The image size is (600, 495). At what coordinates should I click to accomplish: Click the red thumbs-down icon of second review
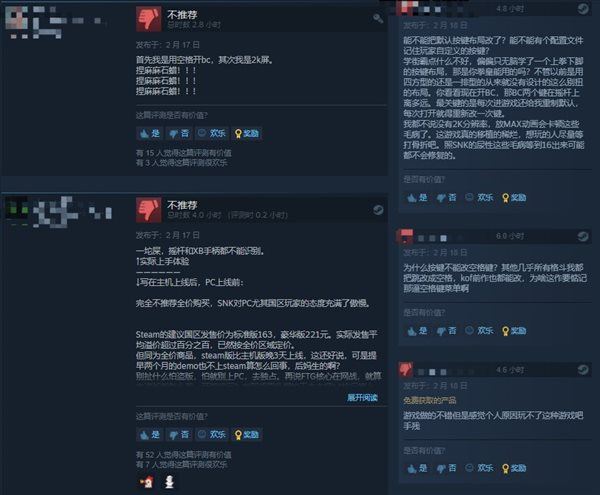pos(148,210)
